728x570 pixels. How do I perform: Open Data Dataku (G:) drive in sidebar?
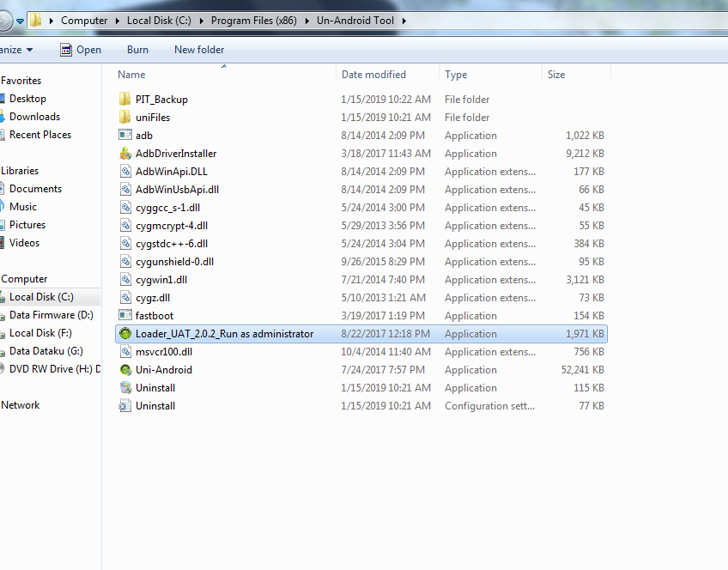coord(46,351)
